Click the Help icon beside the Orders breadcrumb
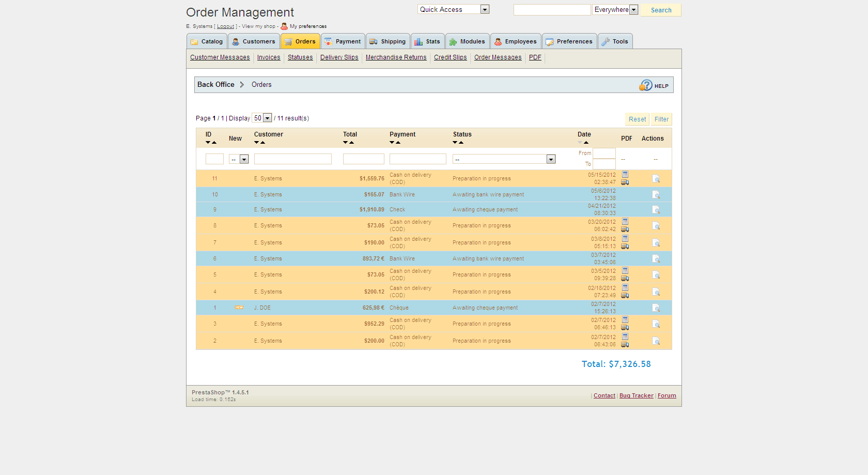Viewport: 868px width, 475px height. (x=646, y=85)
